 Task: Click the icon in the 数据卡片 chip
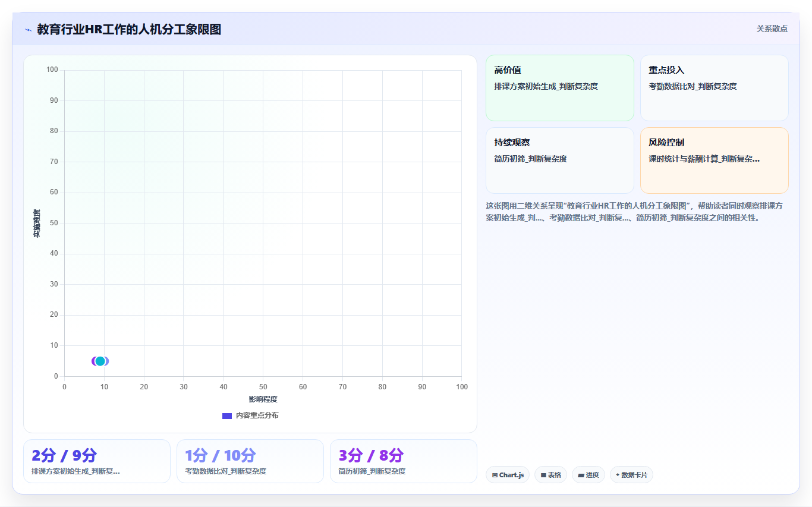pos(618,475)
